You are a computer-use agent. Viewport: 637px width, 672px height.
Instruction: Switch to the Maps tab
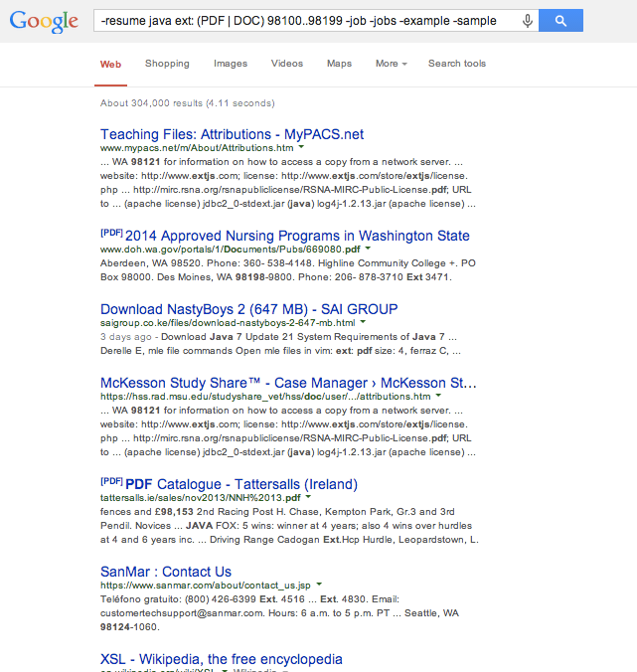click(339, 64)
